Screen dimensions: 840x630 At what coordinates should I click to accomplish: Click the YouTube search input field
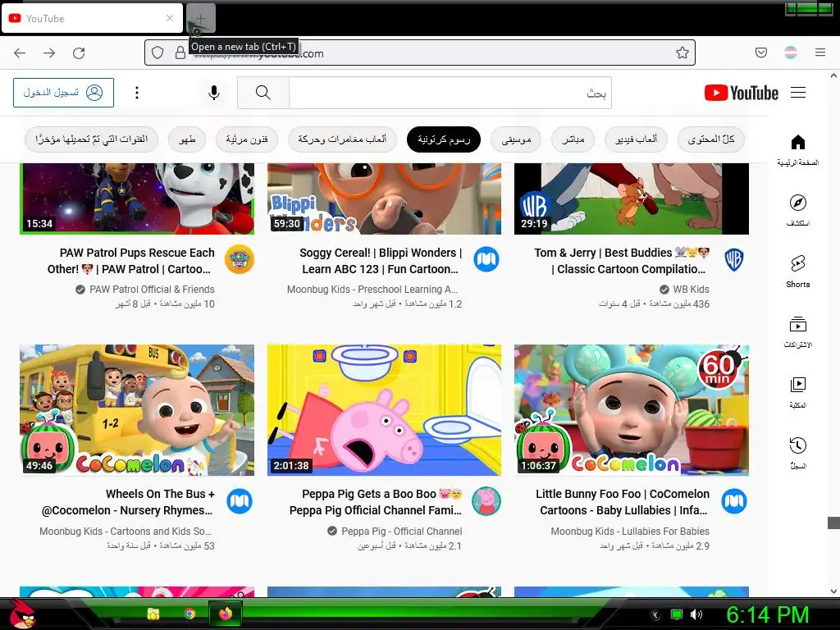[450, 93]
